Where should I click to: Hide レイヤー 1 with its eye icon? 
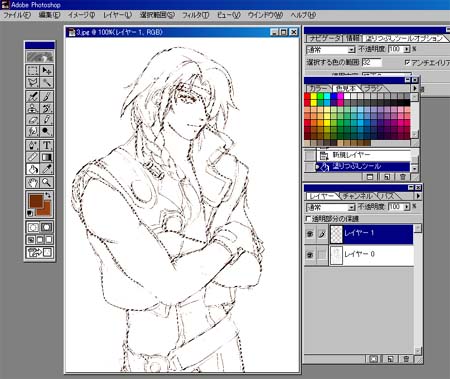310,234
